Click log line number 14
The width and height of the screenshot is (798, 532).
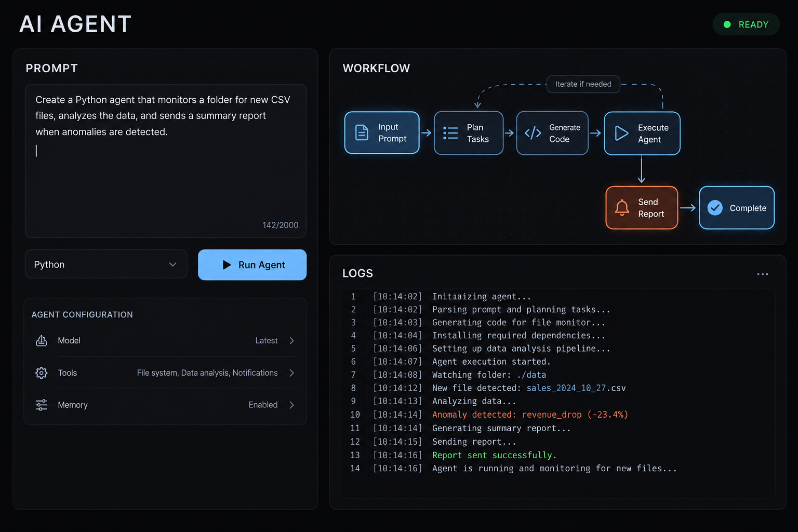pos(355,469)
